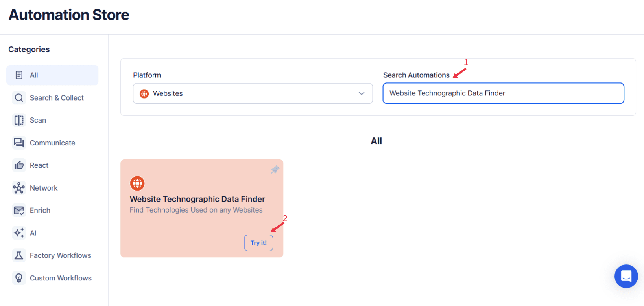The height and width of the screenshot is (306, 644).
Task: Open the Platform dropdown
Action: click(x=361, y=93)
